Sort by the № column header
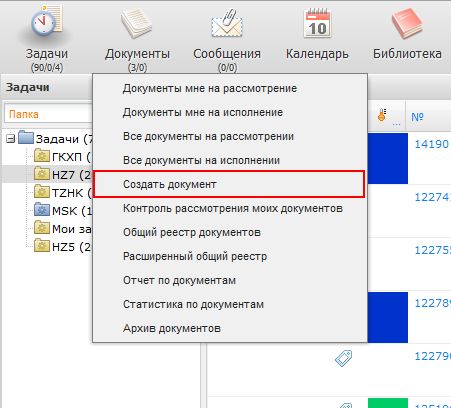Image resolution: width=451 pixels, height=408 pixels. 417,117
